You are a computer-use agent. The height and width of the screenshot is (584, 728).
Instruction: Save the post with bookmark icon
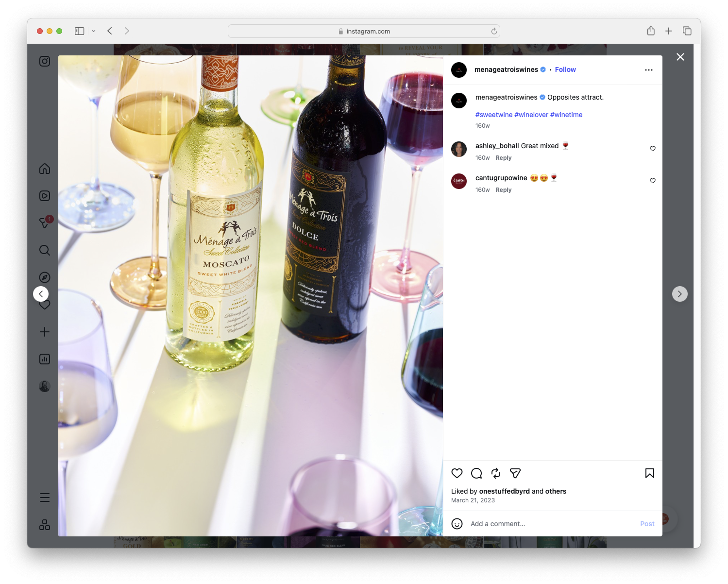(650, 473)
